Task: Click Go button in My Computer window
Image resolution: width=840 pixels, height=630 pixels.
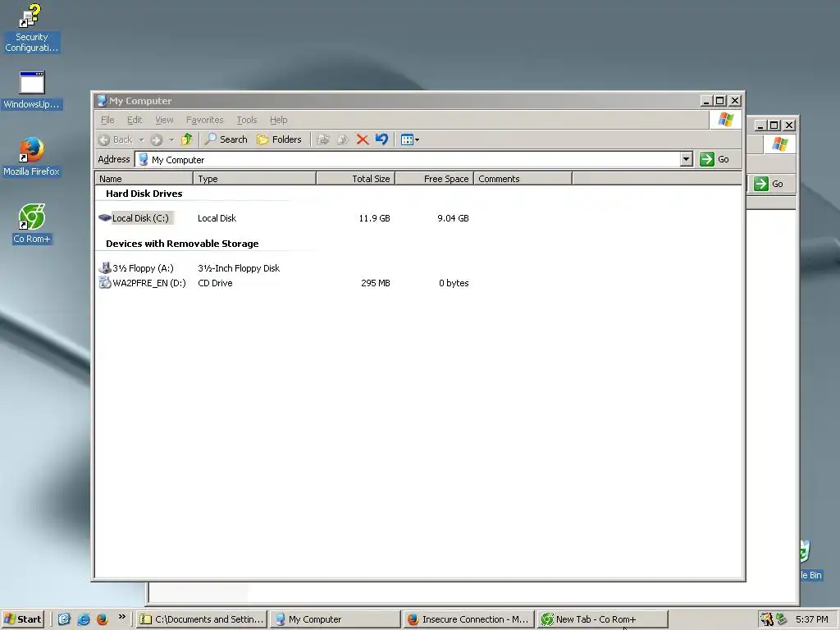Action: [714, 159]
